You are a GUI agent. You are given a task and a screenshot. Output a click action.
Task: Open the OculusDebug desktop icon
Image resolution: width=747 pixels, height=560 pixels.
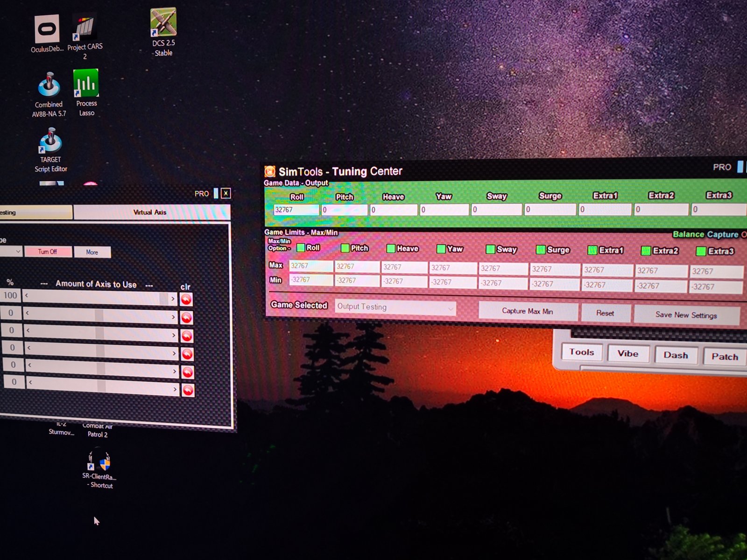(x=47, y=34)
